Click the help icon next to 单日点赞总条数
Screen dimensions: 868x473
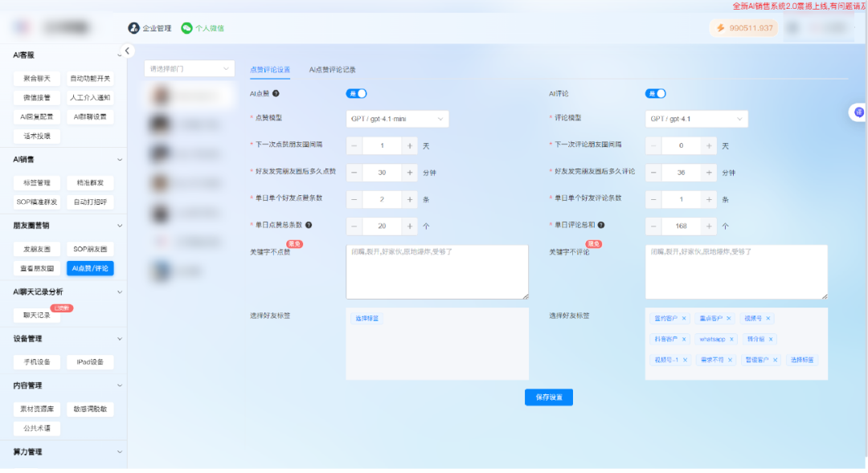point(309,225)
